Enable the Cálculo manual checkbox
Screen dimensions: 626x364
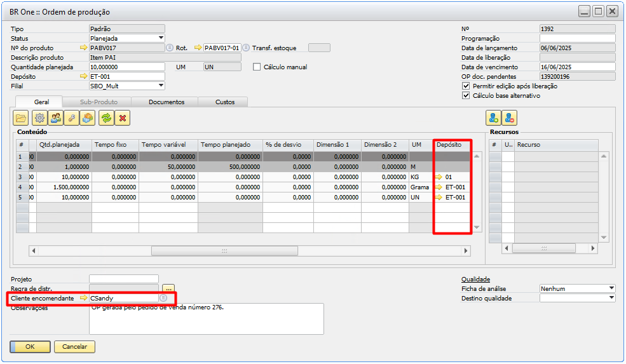(257, 67)
